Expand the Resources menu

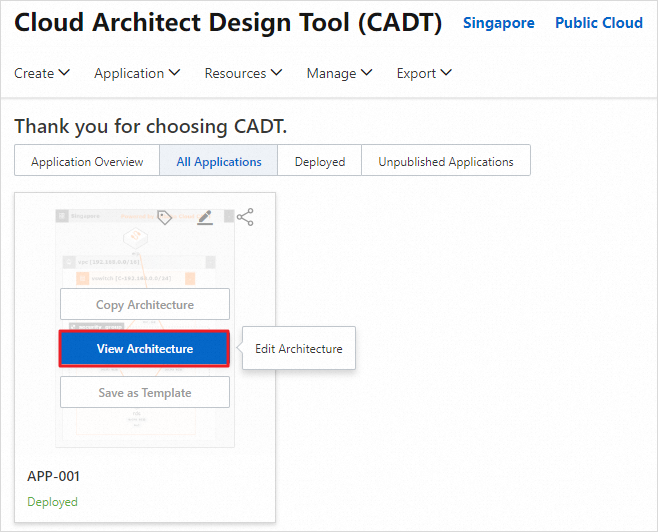tap(243, 73)
